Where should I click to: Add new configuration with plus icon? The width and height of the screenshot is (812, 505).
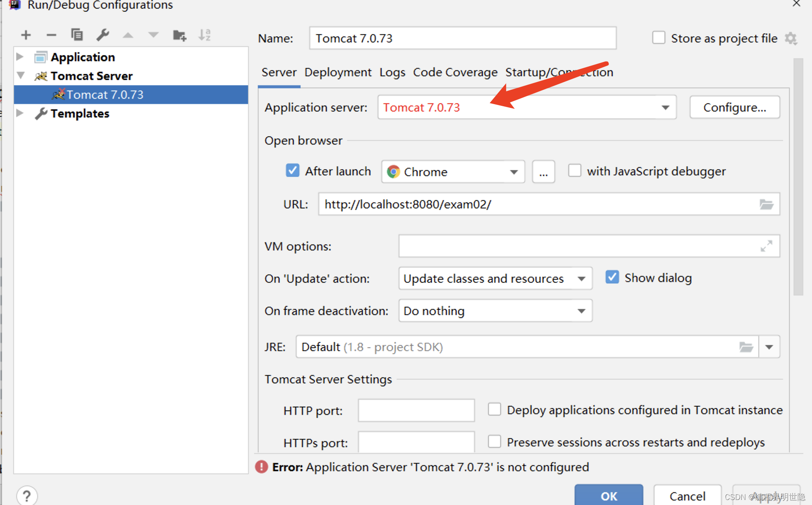[x=26, y=35]
